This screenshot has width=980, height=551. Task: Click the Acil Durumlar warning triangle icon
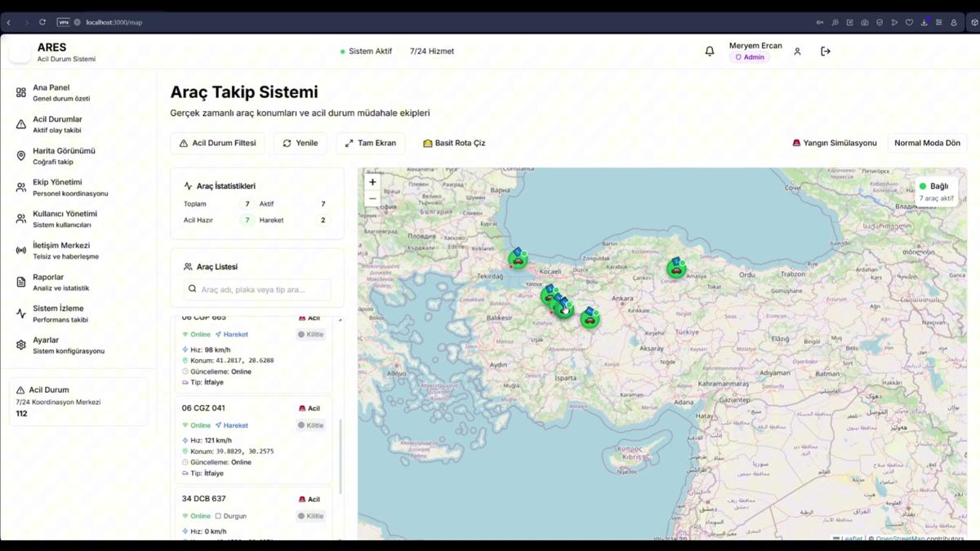21,123
